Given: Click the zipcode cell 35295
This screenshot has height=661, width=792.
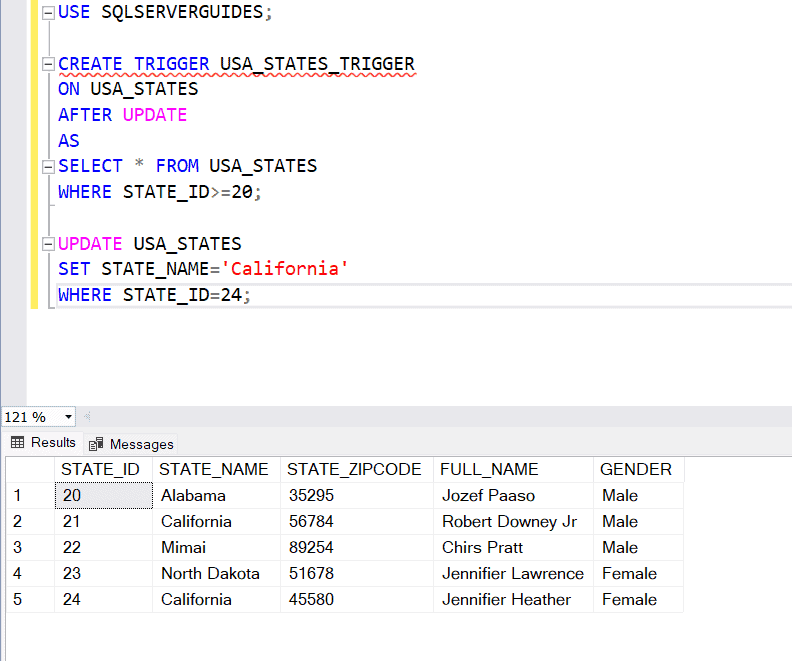Looking at the screenshot, I should point(357,495).
